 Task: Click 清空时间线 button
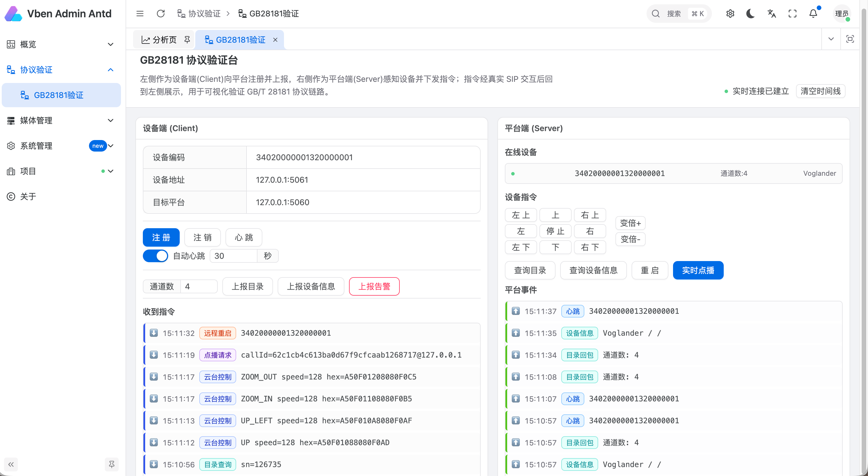coord(820,91)
